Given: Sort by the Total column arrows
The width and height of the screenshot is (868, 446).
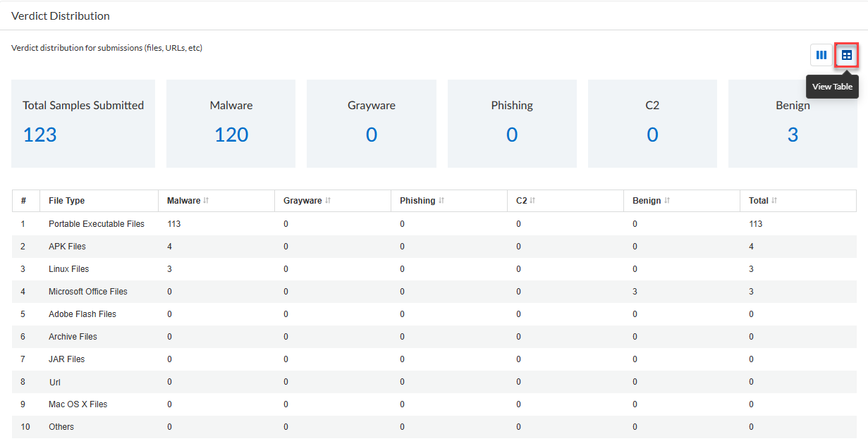Looking at the screenshot, I should [x=774, y=201].
